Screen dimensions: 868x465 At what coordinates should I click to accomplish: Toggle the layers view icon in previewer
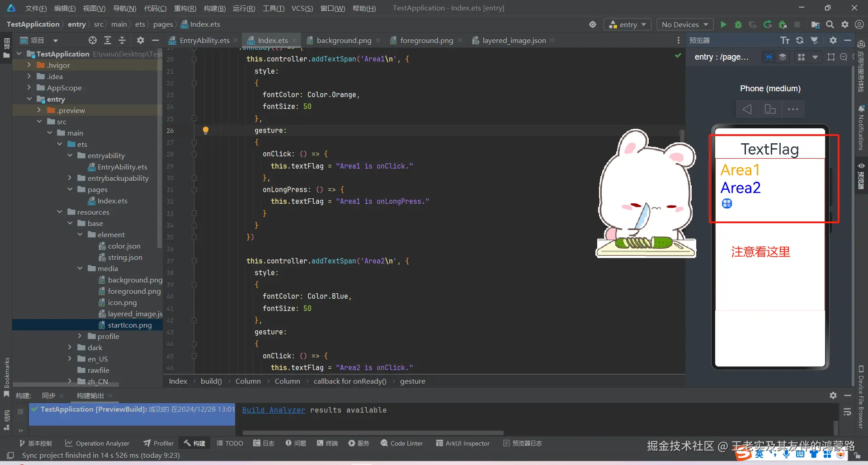(x=783, y=57)
